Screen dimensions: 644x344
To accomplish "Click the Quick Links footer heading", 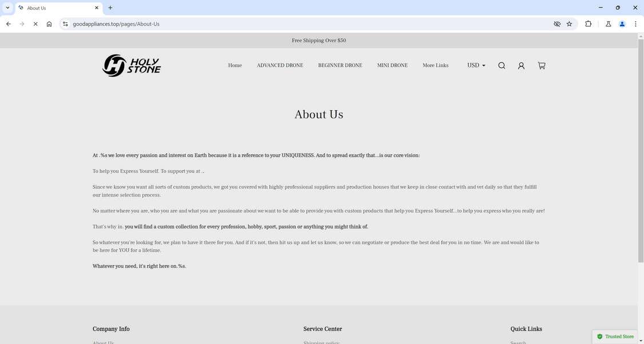I will (x=526, y=329).
